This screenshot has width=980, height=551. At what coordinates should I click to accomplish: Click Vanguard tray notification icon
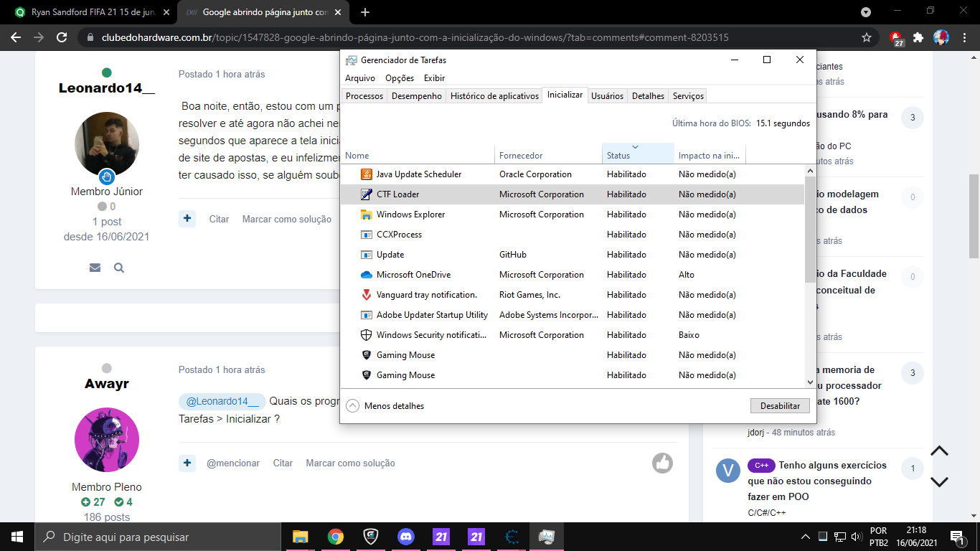[366, 295]
